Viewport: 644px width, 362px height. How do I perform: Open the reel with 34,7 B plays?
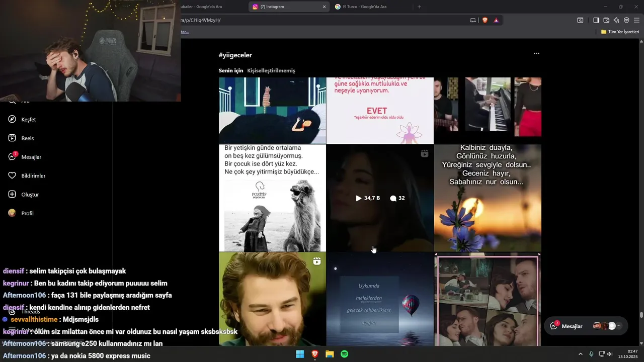pyautogui.click(x=380, y=198)
